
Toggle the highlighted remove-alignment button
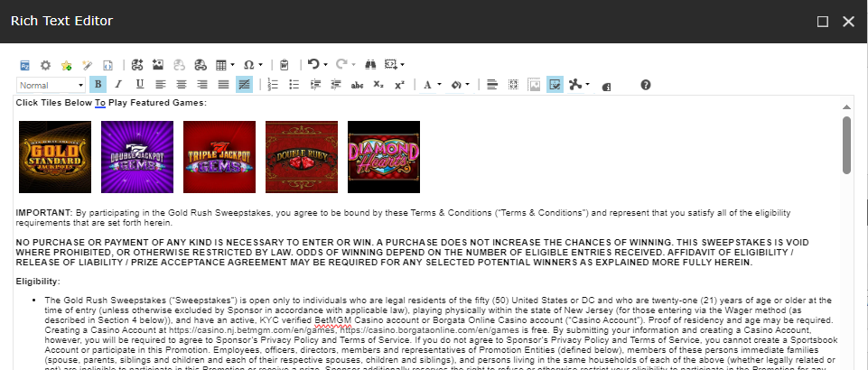pyautogui.click(x=244, y=85)
